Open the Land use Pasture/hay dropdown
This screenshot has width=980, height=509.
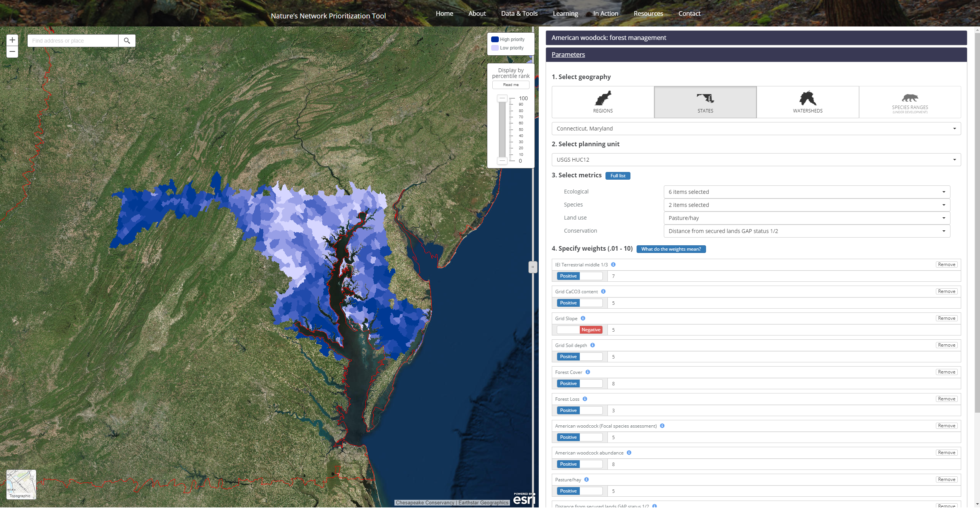pos(807,218)
